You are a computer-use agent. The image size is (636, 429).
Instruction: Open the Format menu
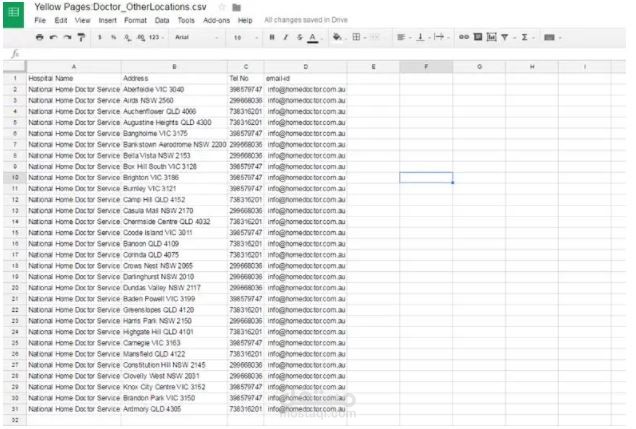click(x=135, y=20)
